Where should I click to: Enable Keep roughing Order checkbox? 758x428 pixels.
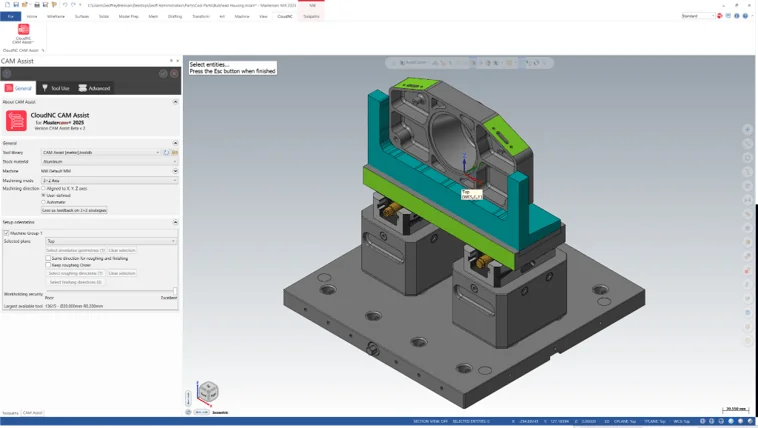[48, 265]
